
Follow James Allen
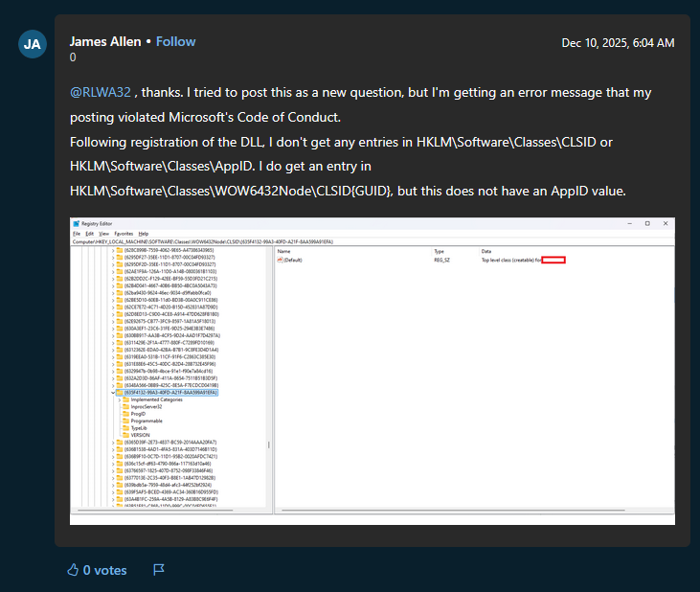(x=175, y=41)
